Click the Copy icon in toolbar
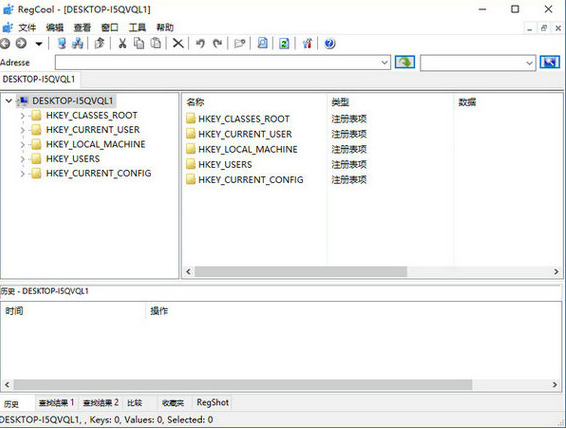This screenshot has height=429, width=566. pos(139,43)
